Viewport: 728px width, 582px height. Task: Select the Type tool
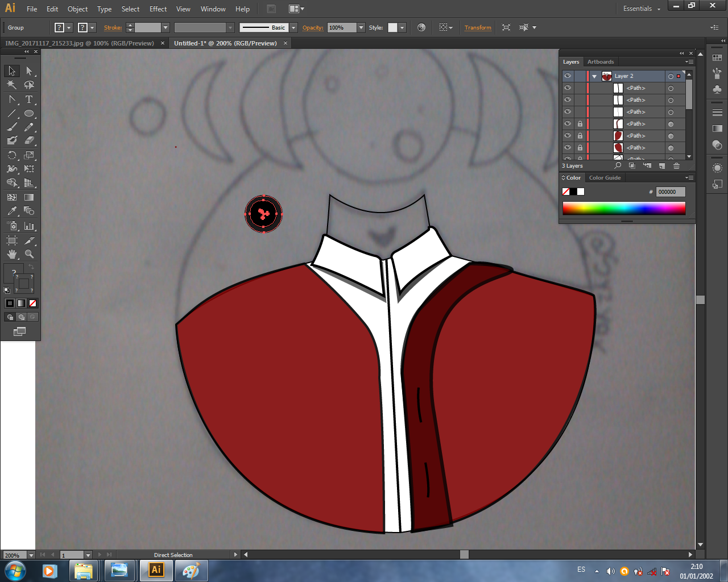(29, 99)
